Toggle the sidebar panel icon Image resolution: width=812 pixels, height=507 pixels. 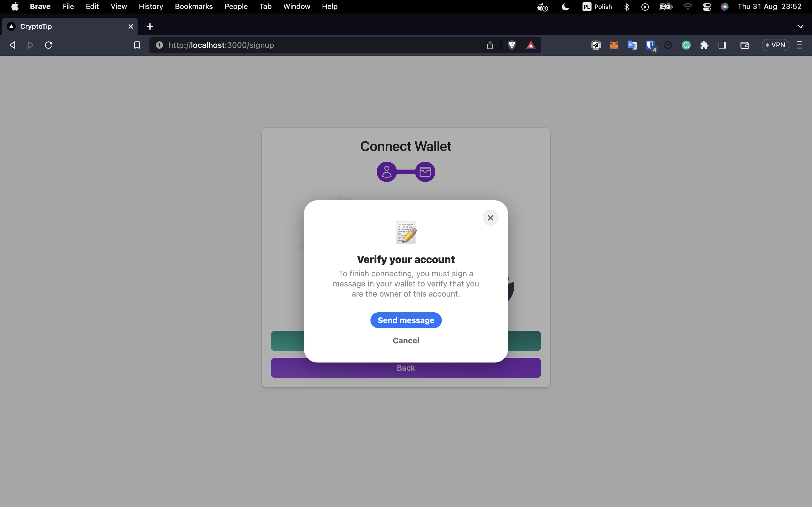coord(722,45)
